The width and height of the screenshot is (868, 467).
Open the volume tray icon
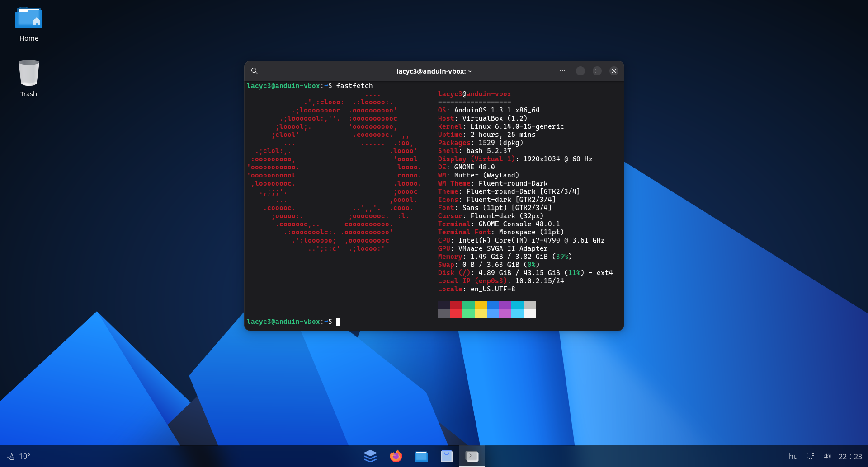827,456
